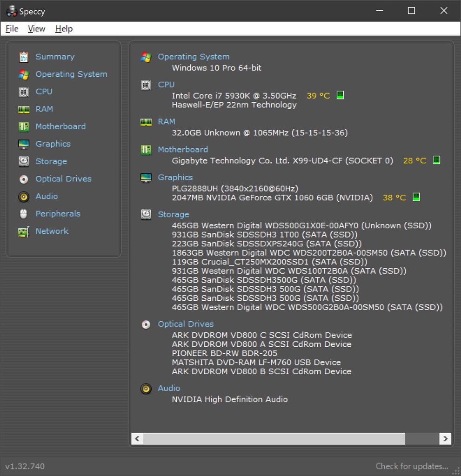The height and width of the screenshot is (476, 461).
Task: Click the green CPU temperature indicator square
Action: tap(340, 95)
